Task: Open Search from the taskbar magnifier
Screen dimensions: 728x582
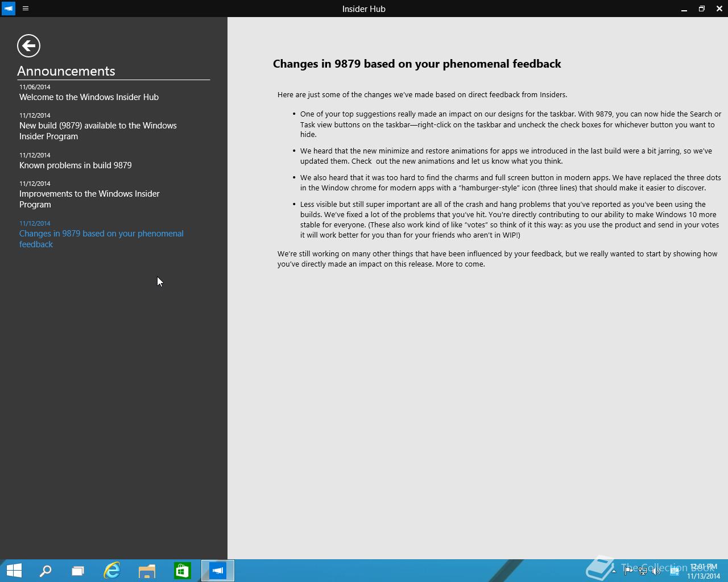Action: click(45, 571)
